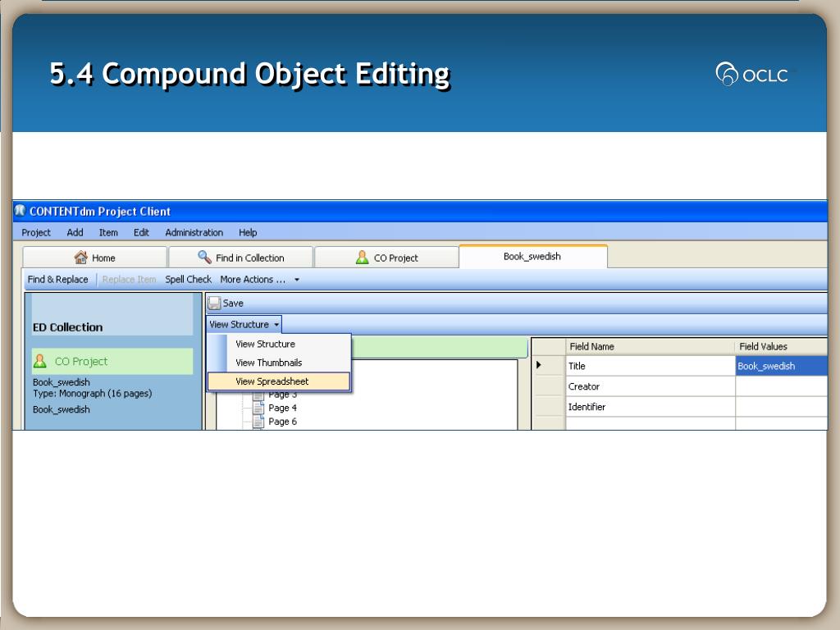Click the Identifier field value cell
This screenshot has height=630, width=840.
[781, 407]
